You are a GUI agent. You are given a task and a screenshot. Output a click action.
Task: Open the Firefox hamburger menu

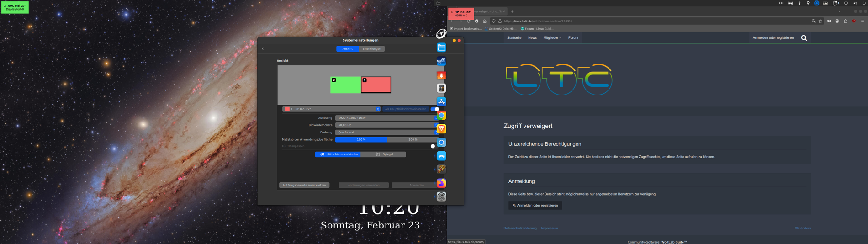[862, 21]
